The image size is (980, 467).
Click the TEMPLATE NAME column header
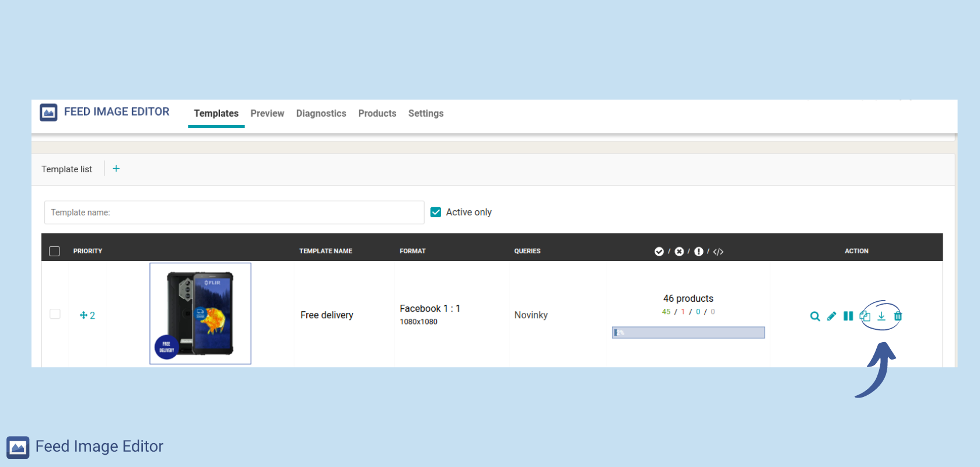325,251
